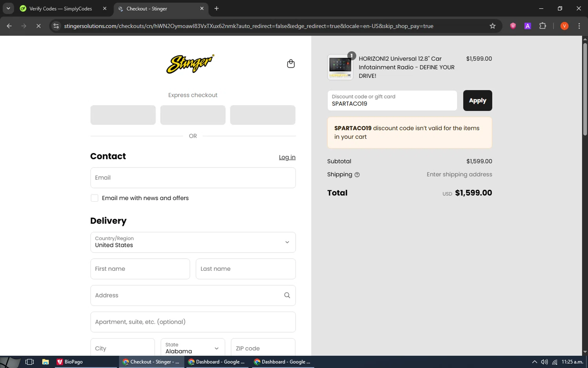Select the HORIZON12 Universal product title
Image resolution: width=588 pixels, height=368 pixels.
[407, 67]
